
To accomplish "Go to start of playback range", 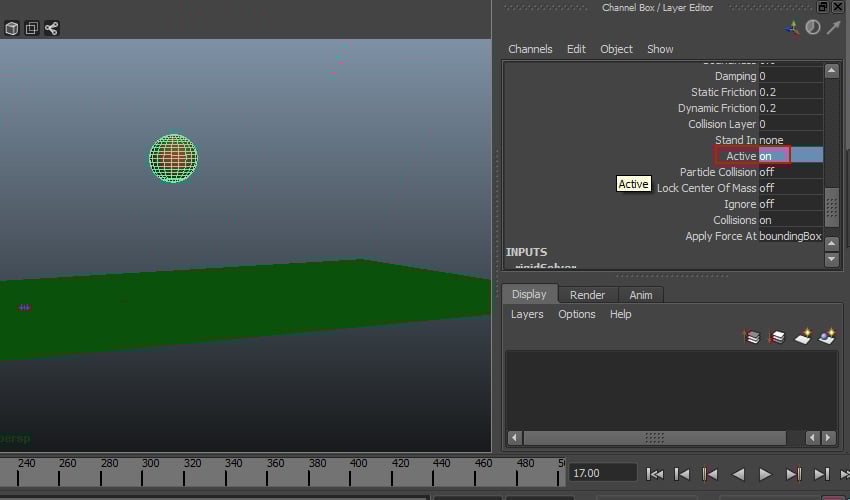I will 655,475.
